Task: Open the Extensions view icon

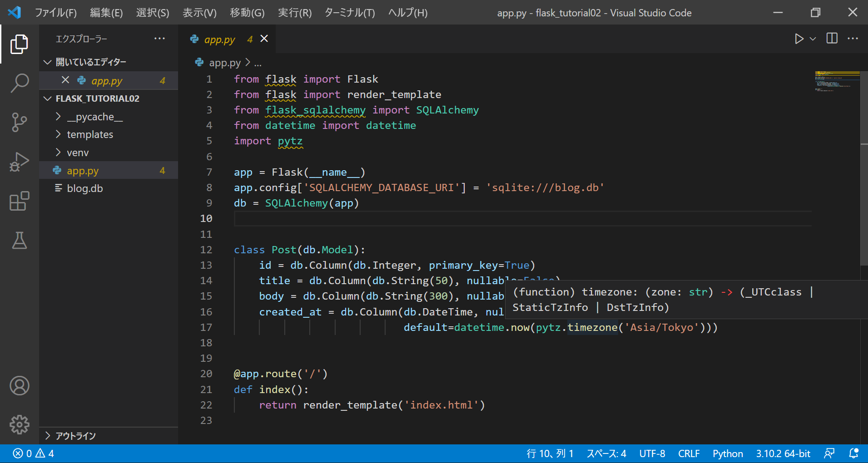Action: tap(19, 201)
